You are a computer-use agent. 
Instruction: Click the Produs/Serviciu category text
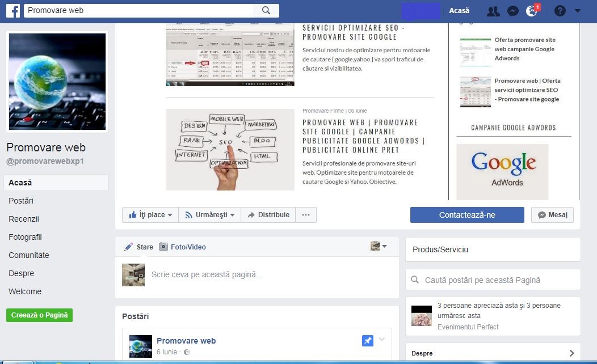tap(440, 249)
